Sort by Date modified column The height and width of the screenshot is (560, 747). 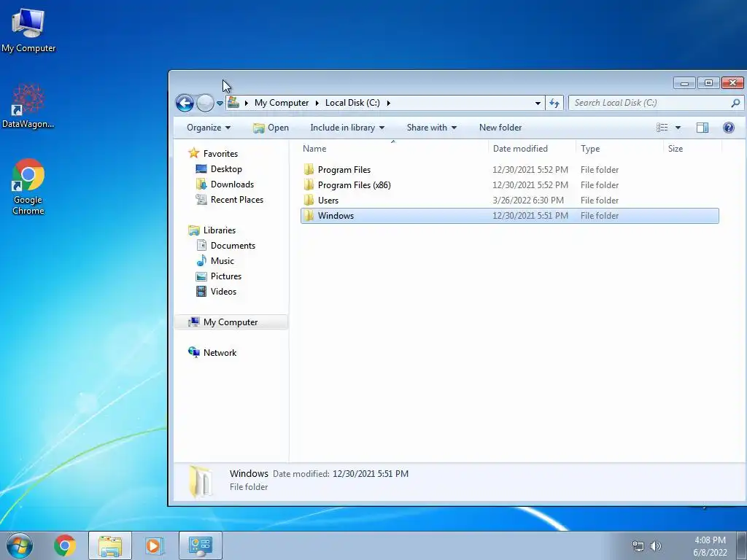[532, 149]
